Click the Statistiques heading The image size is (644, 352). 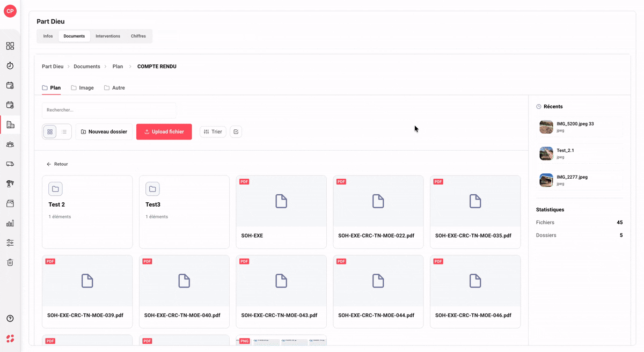coord(550,210)
